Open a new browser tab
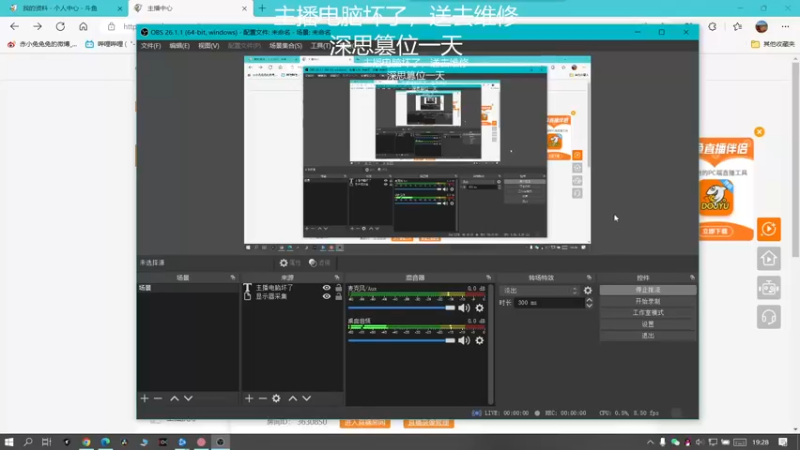 [262, 8]
